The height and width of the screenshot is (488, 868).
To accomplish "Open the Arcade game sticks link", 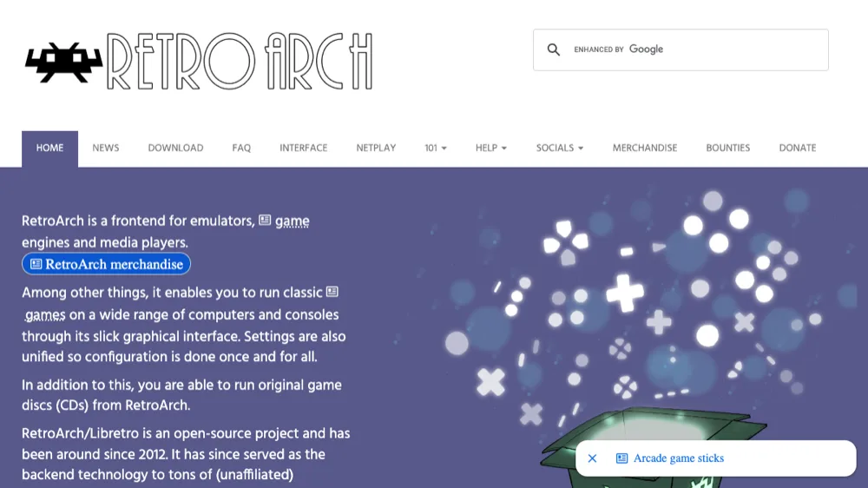I will click(679, 458).
